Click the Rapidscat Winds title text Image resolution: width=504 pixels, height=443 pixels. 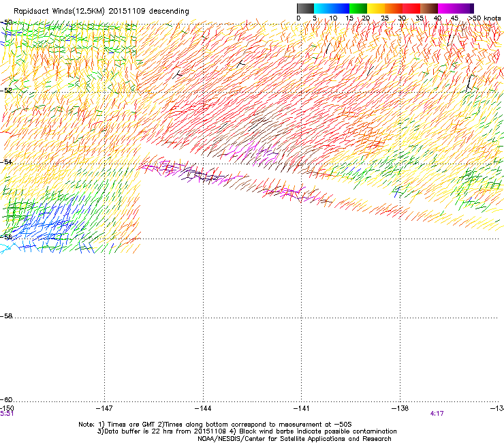pos(101,12)
